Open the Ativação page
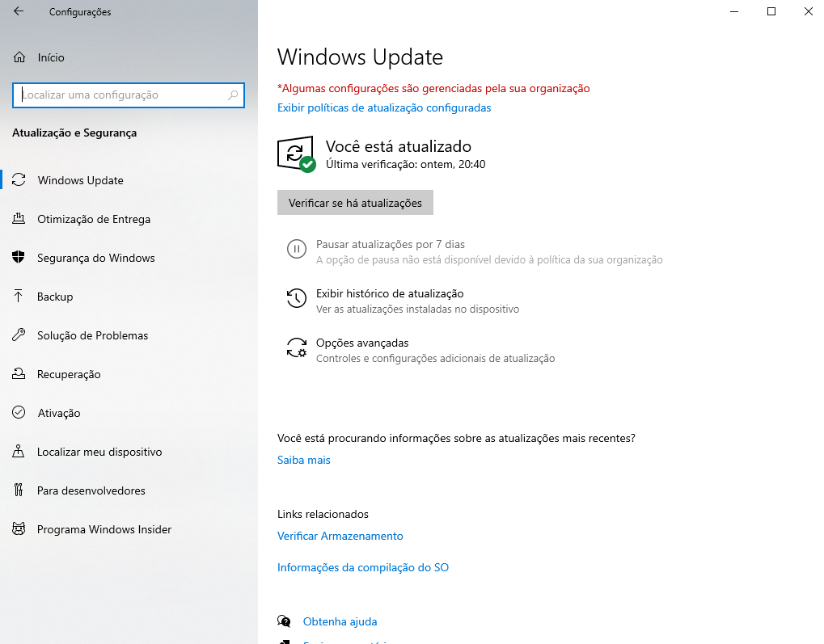 pyautogui.click(x=129, y=413)
